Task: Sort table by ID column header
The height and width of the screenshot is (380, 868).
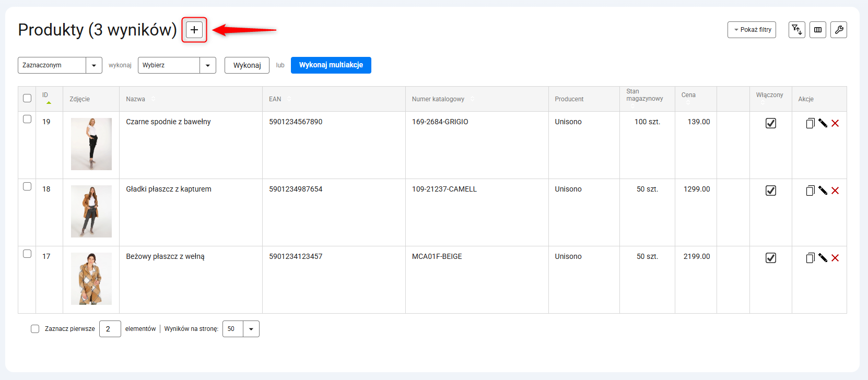Action: coord(45,96)
